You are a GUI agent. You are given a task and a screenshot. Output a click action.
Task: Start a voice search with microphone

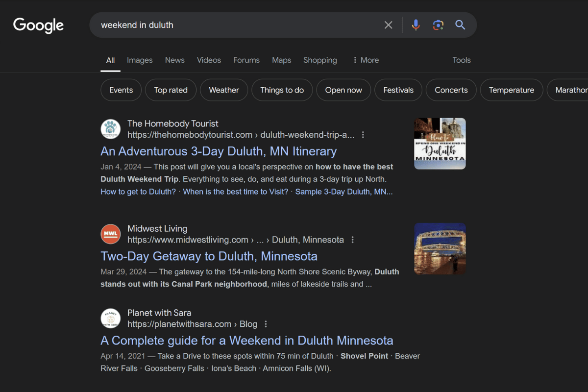tap(416, 25)
